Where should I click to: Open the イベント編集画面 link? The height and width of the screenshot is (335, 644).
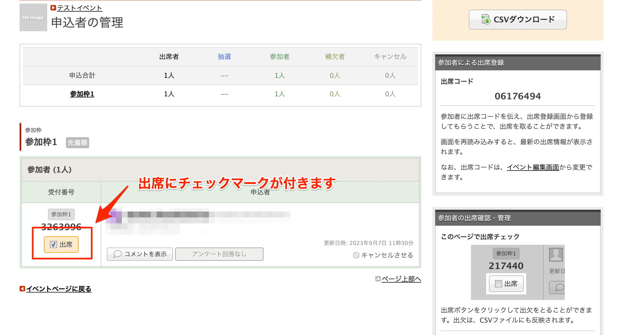(x=533, y=167)
